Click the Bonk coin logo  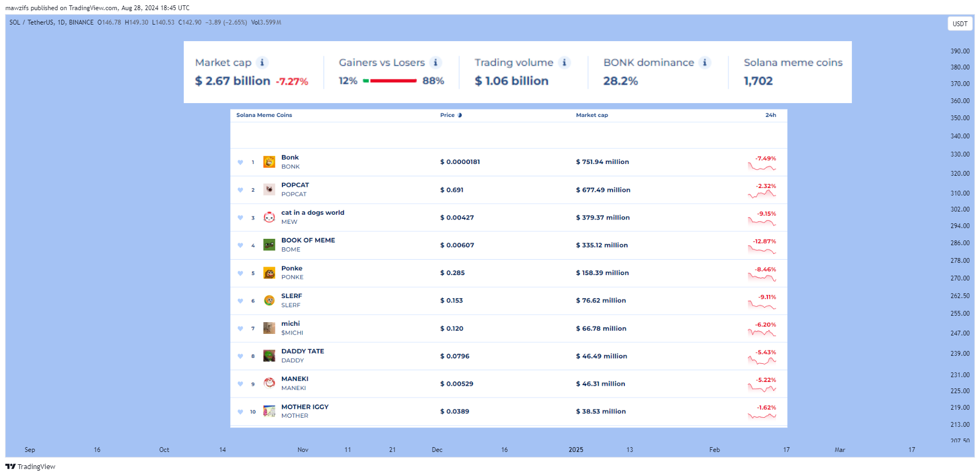coord(269,162)
